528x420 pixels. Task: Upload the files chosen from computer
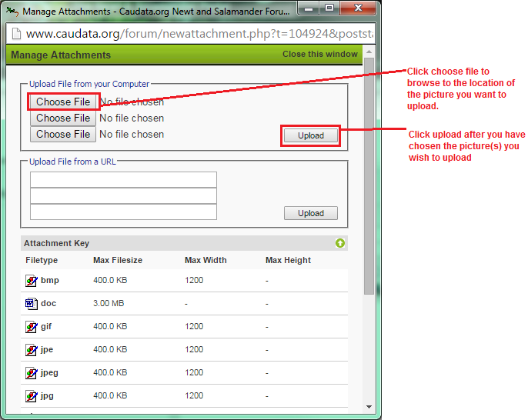(x=311, y=135)
